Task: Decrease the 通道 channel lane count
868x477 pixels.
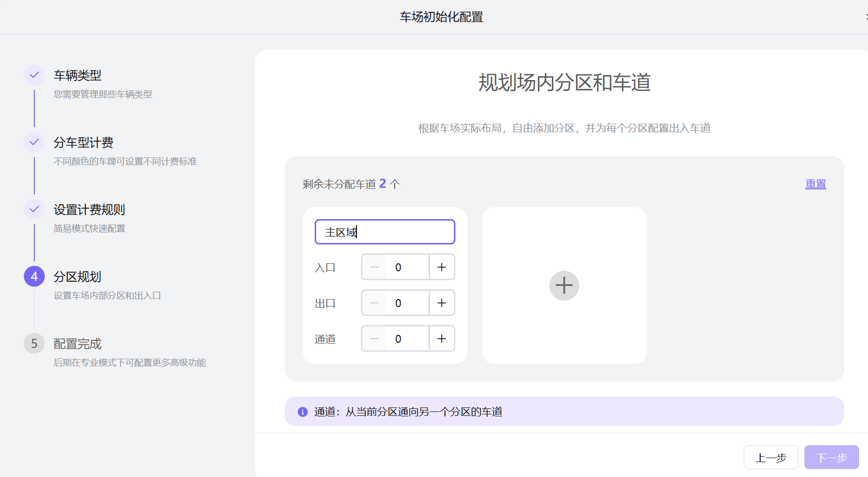Action: click(375, 338)
